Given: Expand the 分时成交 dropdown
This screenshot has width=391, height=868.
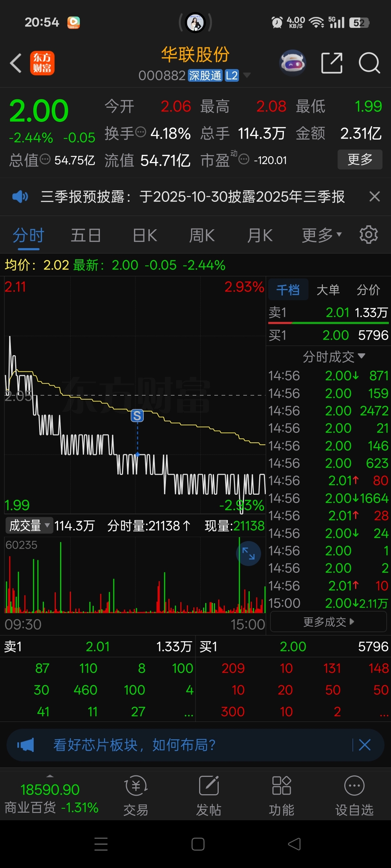Looking at the screenshot, I should pyautogui.click(x=334, y=357).
